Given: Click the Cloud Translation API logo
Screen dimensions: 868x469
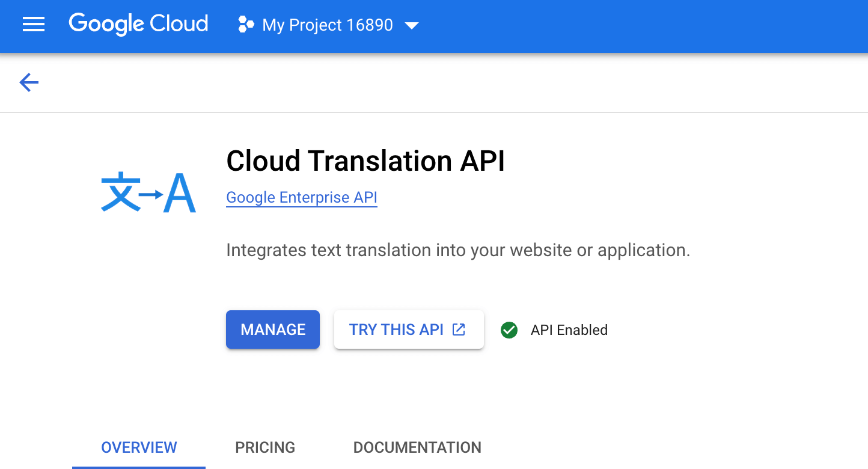Looking at the screenshot, I should pos(148,193).
